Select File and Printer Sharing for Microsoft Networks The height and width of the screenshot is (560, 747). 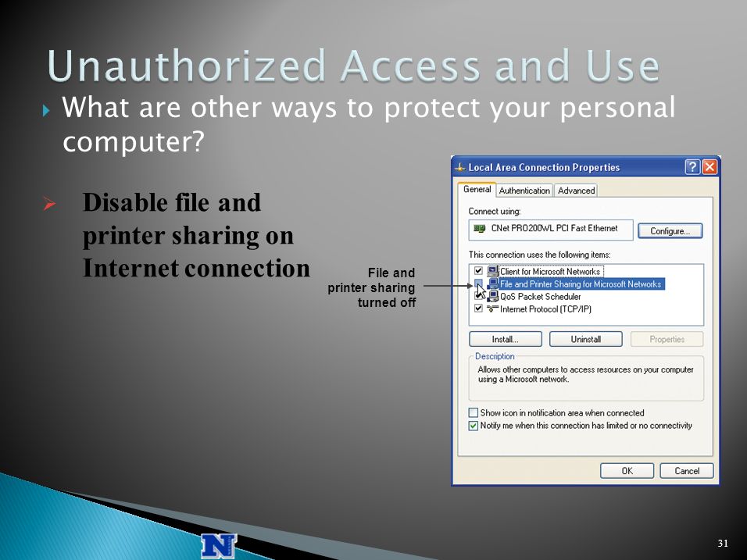point(581,284)
